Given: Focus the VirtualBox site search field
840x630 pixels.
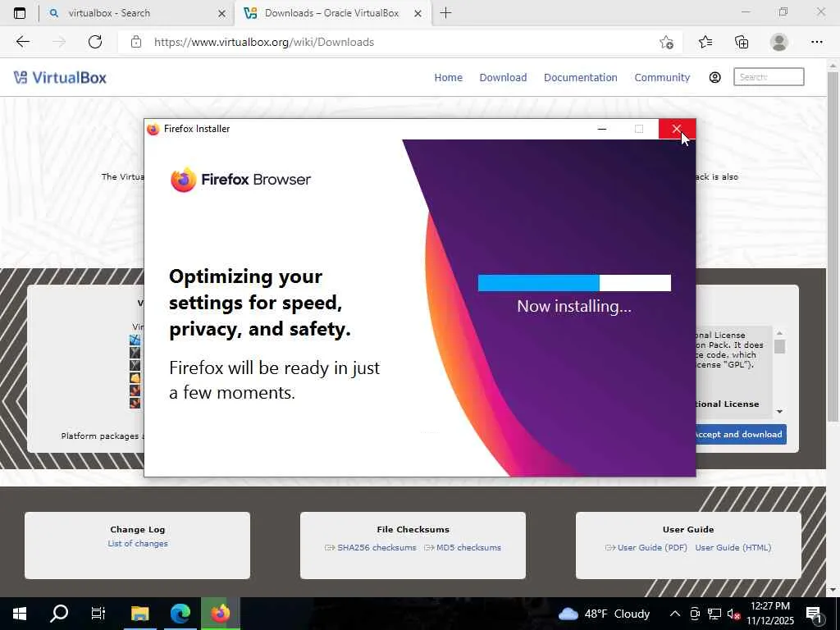Looking at the screenshot, I should [769, 77].
